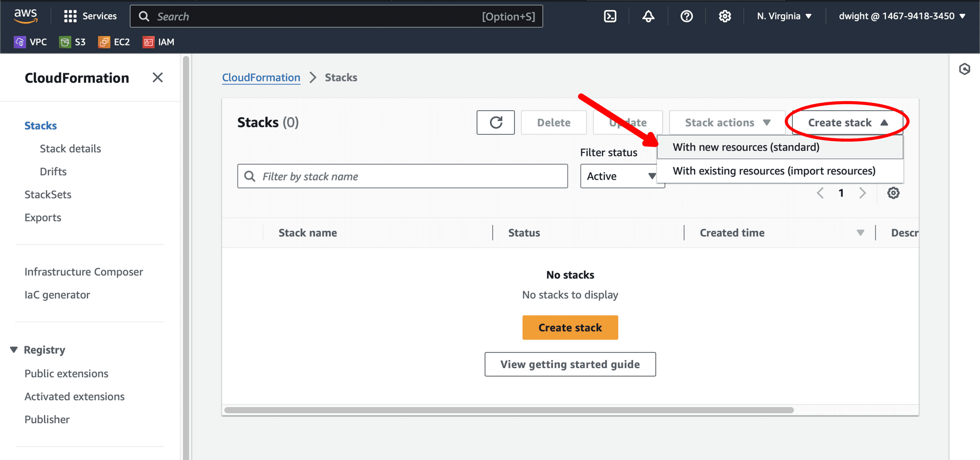
Task: Click the AWS logo home icon
Action: (x=25, y=16)
